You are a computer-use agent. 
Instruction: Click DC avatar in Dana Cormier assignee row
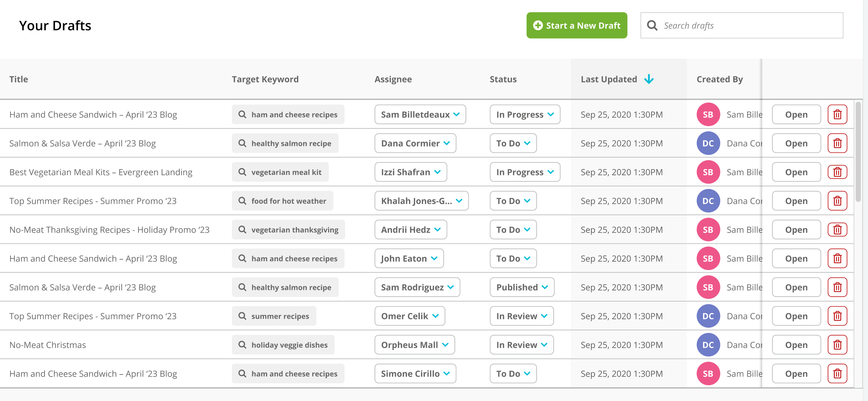708,143
